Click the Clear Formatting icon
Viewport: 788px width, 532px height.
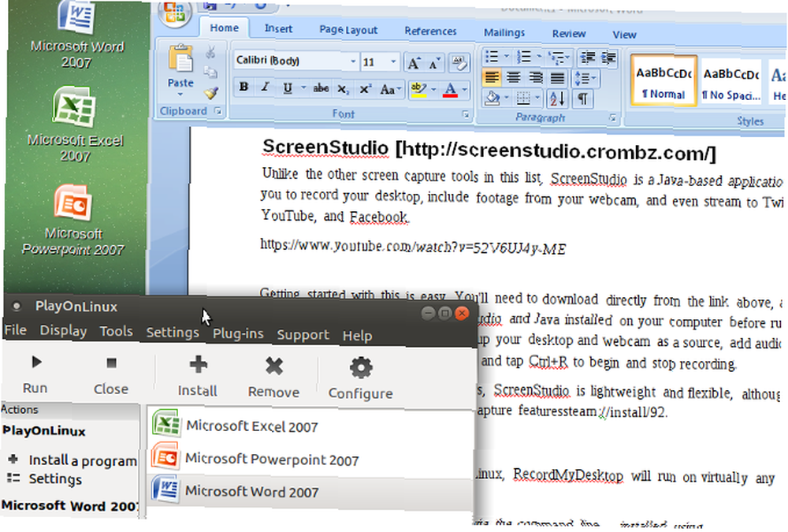(x=459, y=63)
